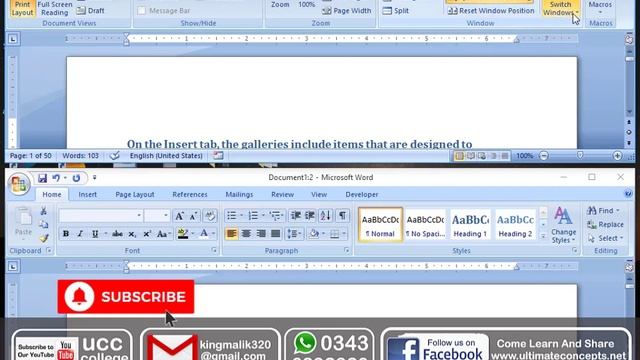Viewport: 640px width, 360px height.
Task: Open the Review tab
Action: click(x=282, y=194)
